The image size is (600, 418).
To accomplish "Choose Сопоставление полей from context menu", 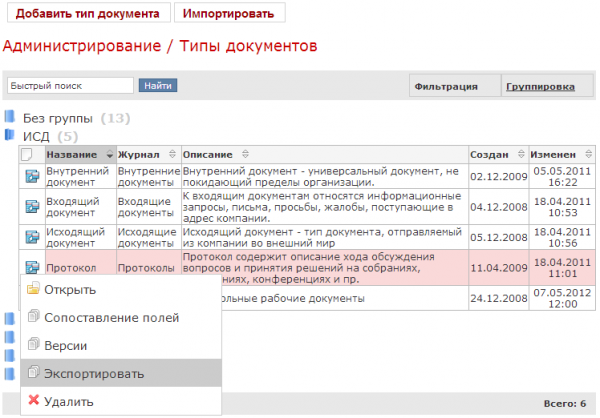I will pos(121,317).
